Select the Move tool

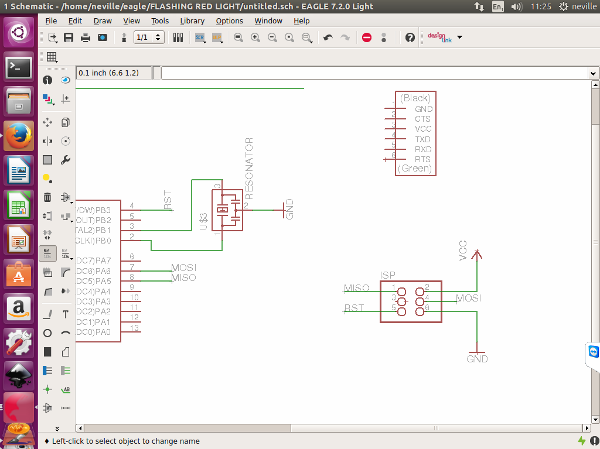[x=48, y=120]
